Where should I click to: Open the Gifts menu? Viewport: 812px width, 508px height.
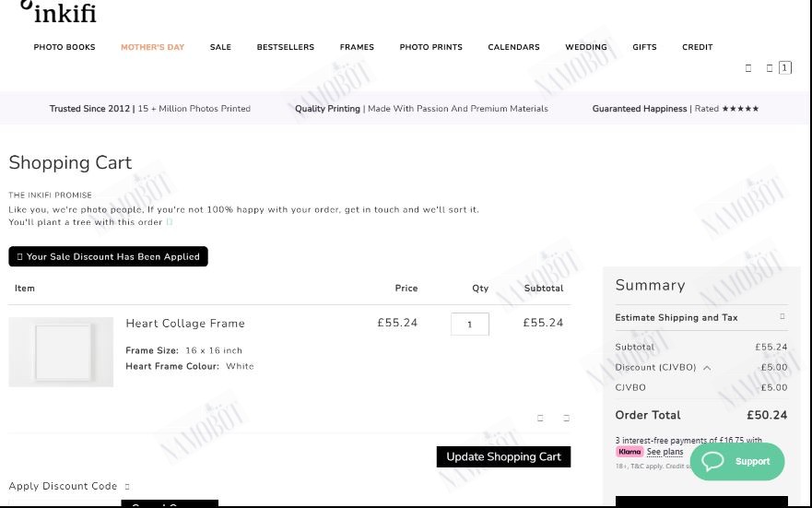point(645,47)
